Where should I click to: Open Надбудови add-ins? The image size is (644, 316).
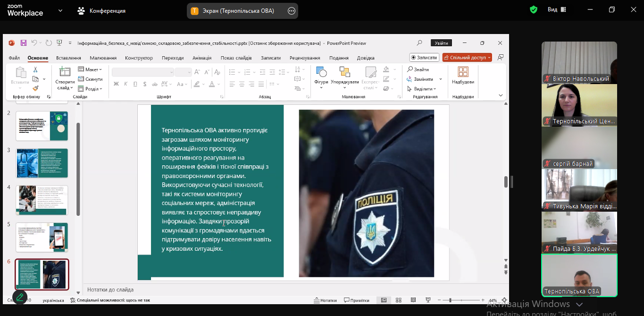[463, 76]
